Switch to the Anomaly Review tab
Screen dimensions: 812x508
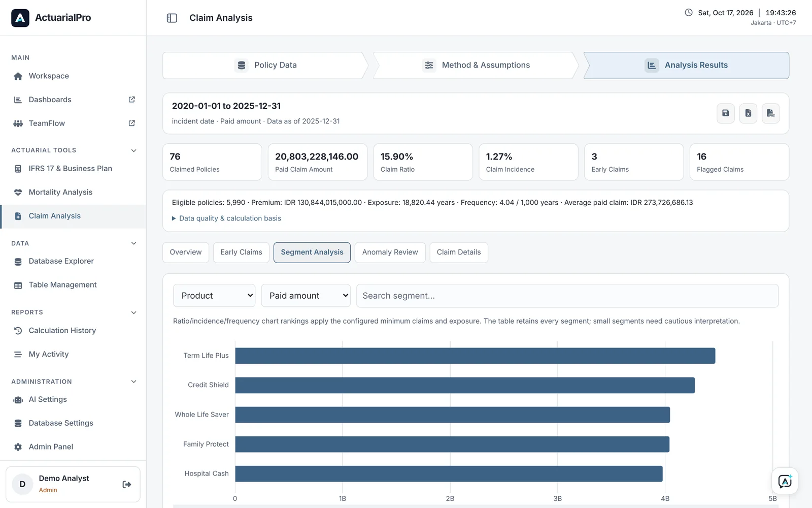(x=390, y=252)
